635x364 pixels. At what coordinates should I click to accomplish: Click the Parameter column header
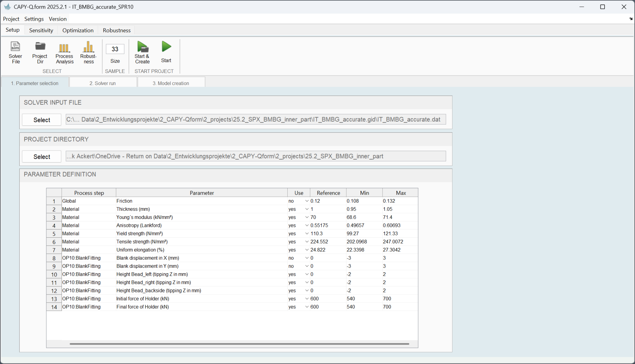point(202,193)
